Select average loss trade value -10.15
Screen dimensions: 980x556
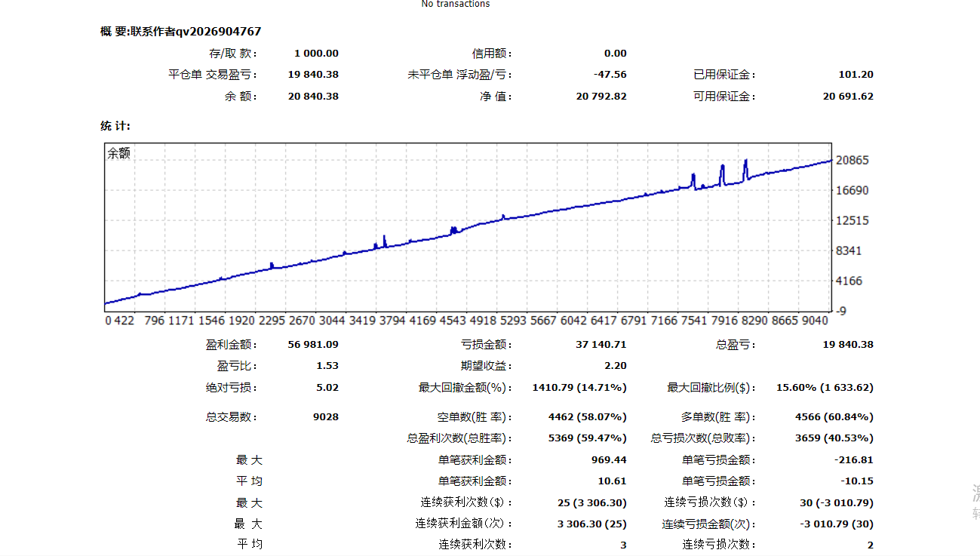pyautogui.click(x=857, y=481)
